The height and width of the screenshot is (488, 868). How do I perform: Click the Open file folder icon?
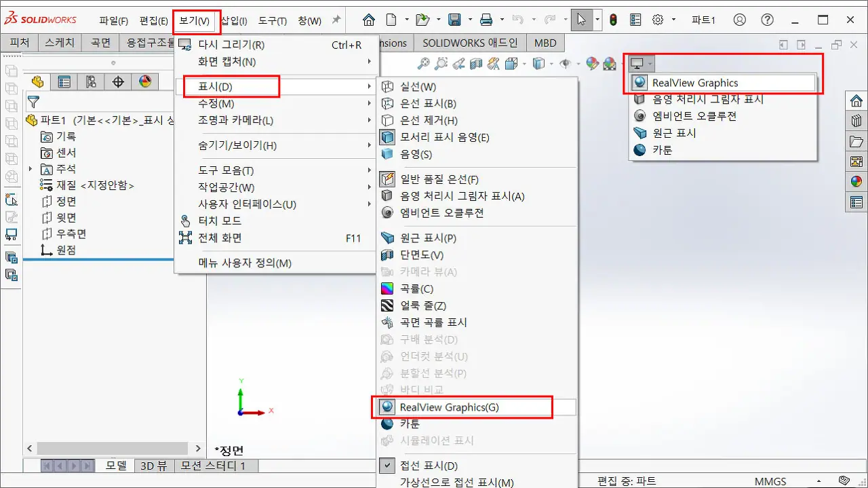pyautogui.click(x=422, y=20)
